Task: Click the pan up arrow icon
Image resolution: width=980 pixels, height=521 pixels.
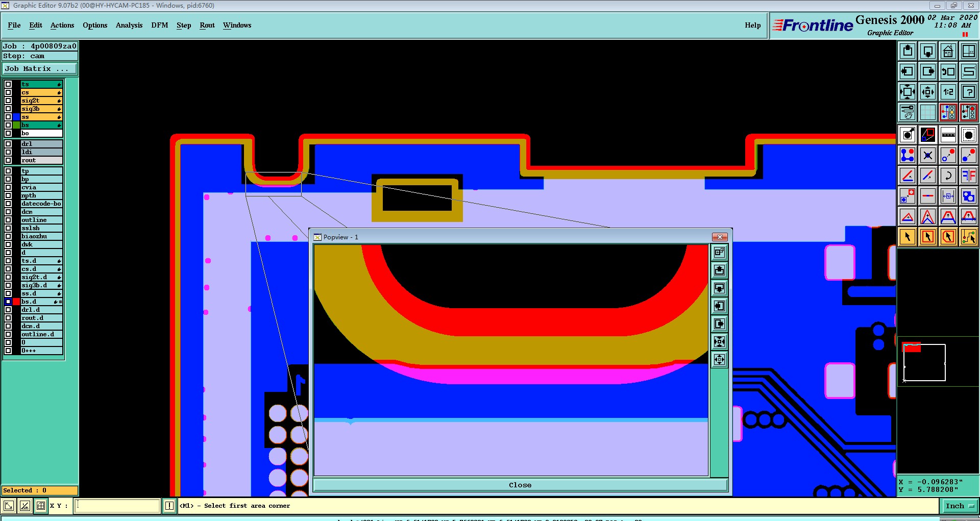Action: 908,51
